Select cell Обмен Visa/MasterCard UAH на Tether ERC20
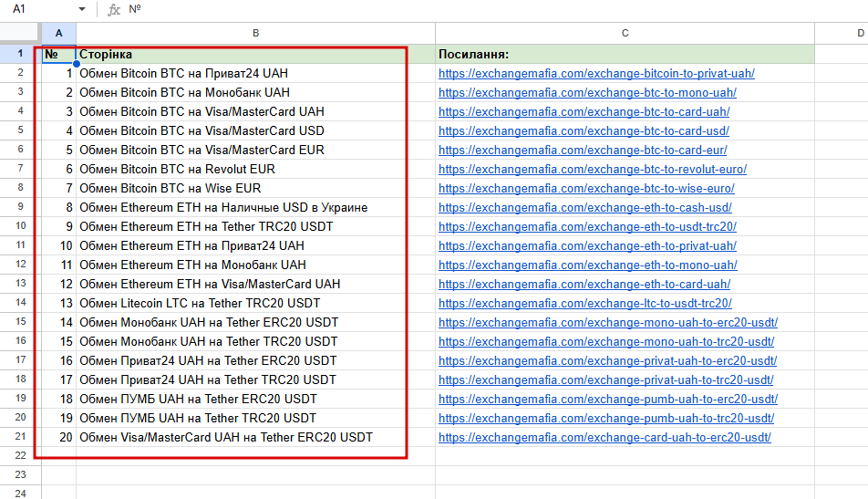Viewport: 868px width, 499px height. (255, 438)
